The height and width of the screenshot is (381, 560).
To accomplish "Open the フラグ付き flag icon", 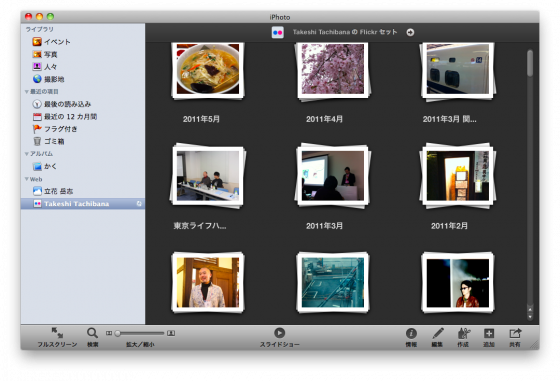I will click(x=37, y=129).
